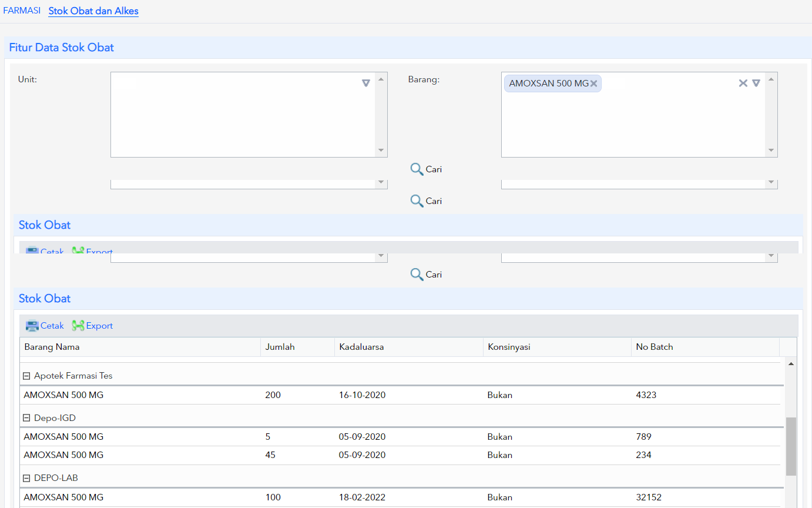The width and height of the screenshot is (812, 508).
Task: Click Bukan in the batch 4323 row
Action: (500, 395)
